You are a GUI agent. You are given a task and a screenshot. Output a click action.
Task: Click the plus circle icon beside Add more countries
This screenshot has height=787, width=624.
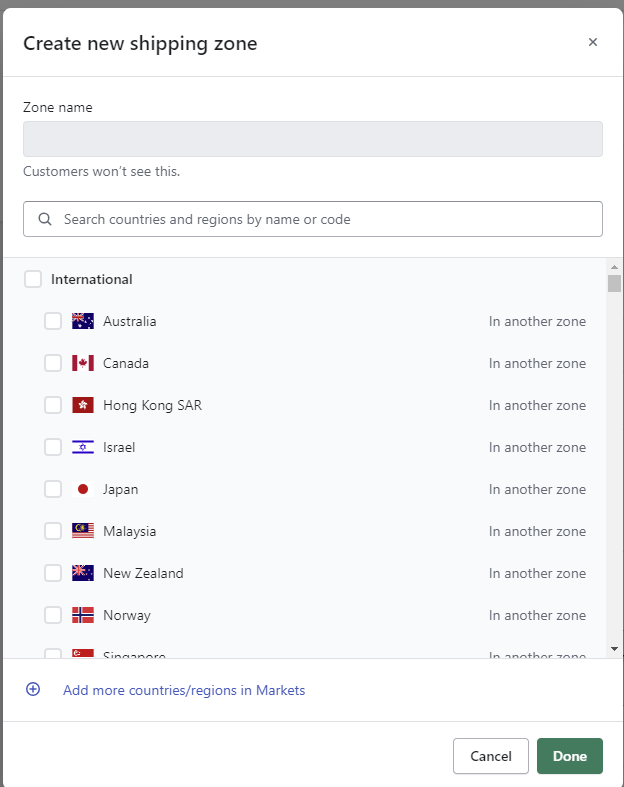coord(33,689)
